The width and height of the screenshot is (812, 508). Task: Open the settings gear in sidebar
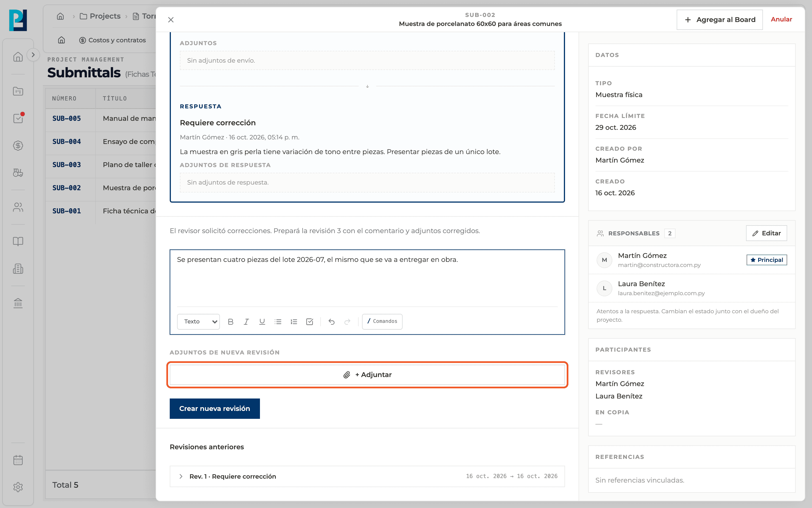click(x=18, y=487)
